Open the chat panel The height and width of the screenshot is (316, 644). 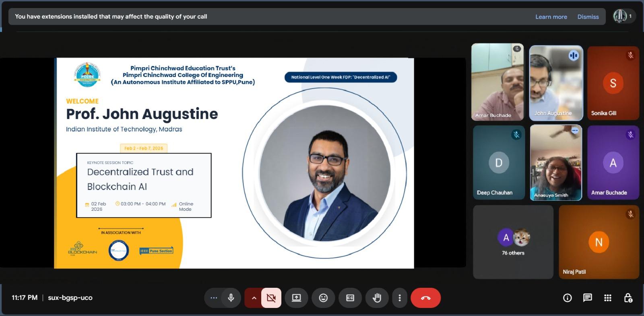587,298
